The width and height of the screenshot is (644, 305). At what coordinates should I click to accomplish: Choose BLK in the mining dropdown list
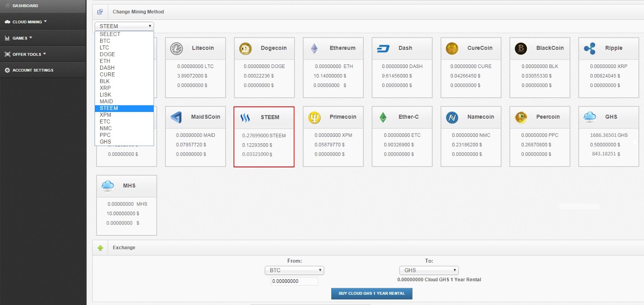click(x=124, y=81)
